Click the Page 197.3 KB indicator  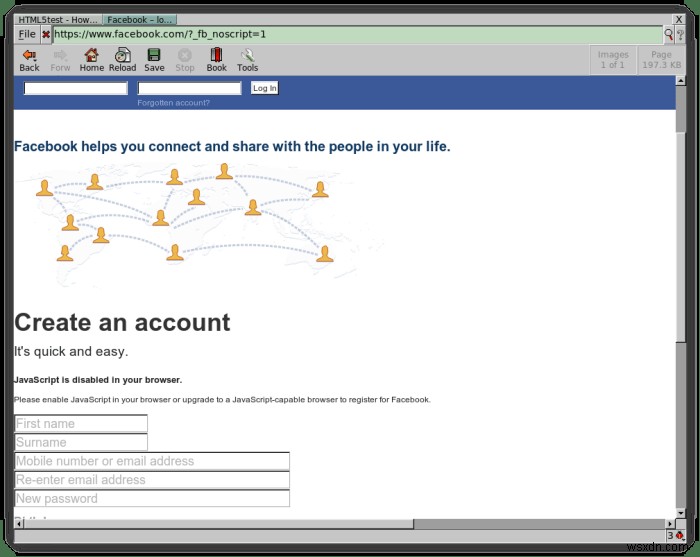[x=661, y=60]
